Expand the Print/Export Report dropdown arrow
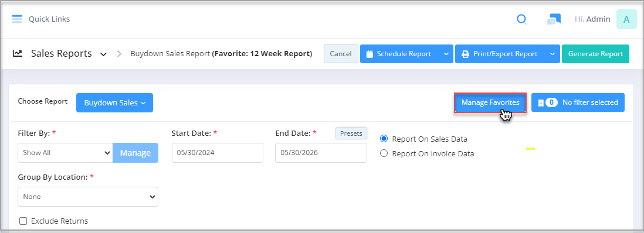644x233 pixels. click(x=553, y=54)
